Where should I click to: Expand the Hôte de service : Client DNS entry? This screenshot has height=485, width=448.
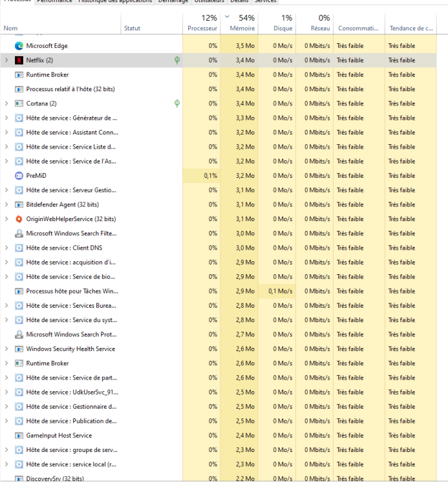pyautogui.click(x=6, y=248)
